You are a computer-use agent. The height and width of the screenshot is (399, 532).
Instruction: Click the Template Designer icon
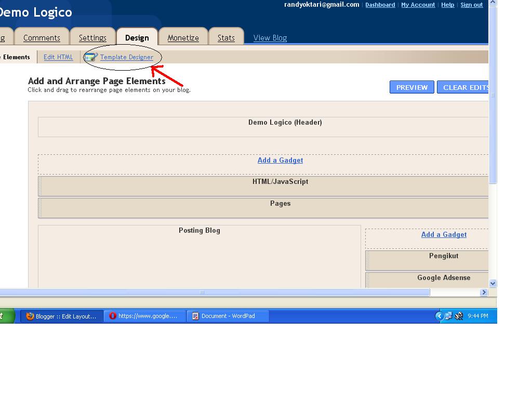(x=91, y=57)
